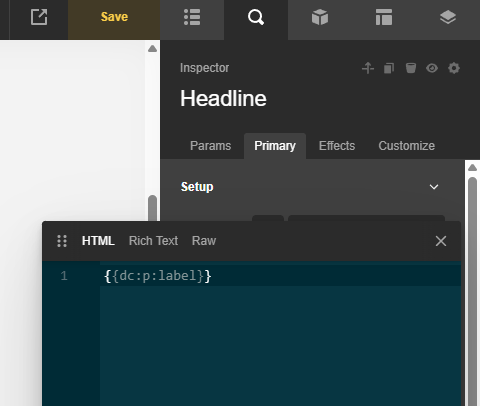480x406 pixels.
Task: Switch editor to Rich Text mode
Action: [153, 241]
